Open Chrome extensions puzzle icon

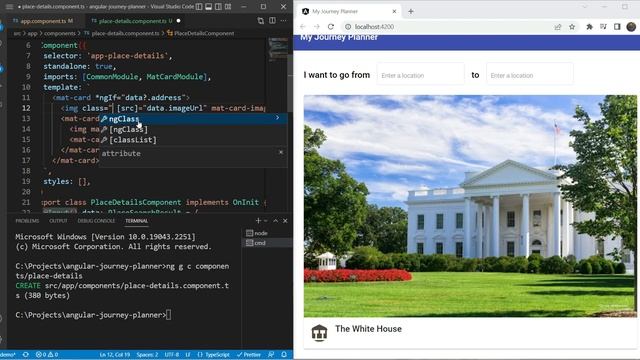point(589,27)
